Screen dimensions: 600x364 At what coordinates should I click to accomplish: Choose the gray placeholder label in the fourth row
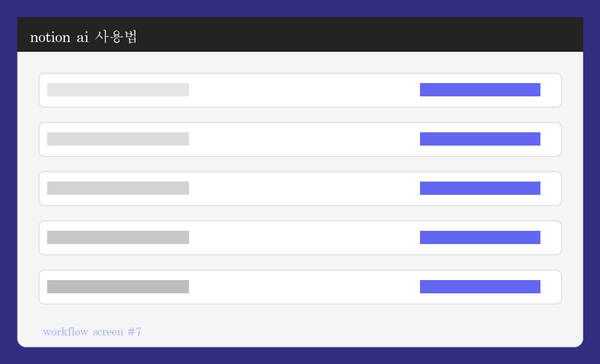[118, 238]
